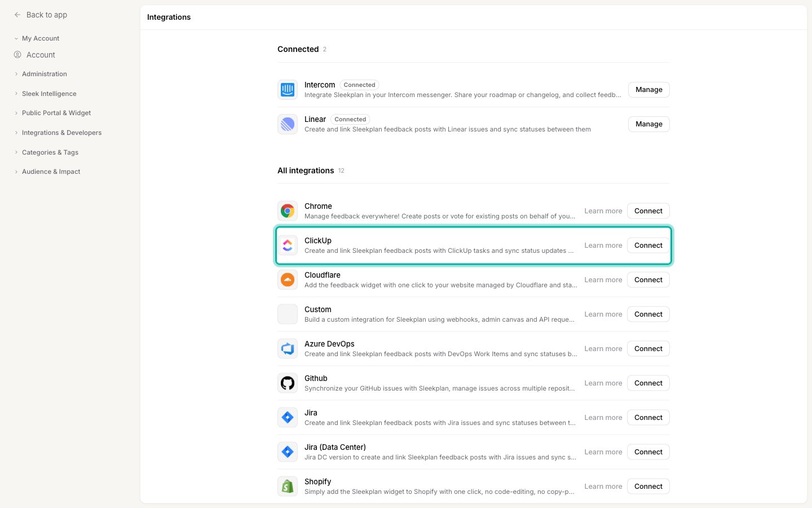Open Learn more for ClickUp

pos(603,246)
